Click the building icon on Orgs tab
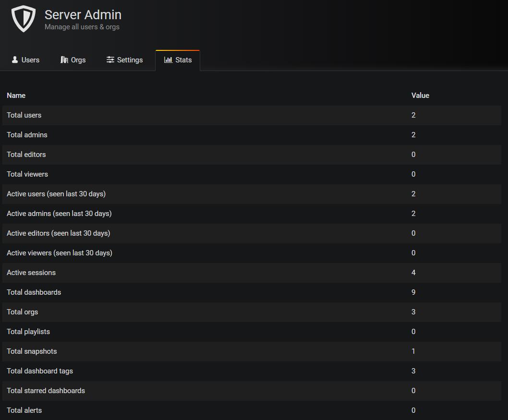The image size is (508, 420). 64,60
